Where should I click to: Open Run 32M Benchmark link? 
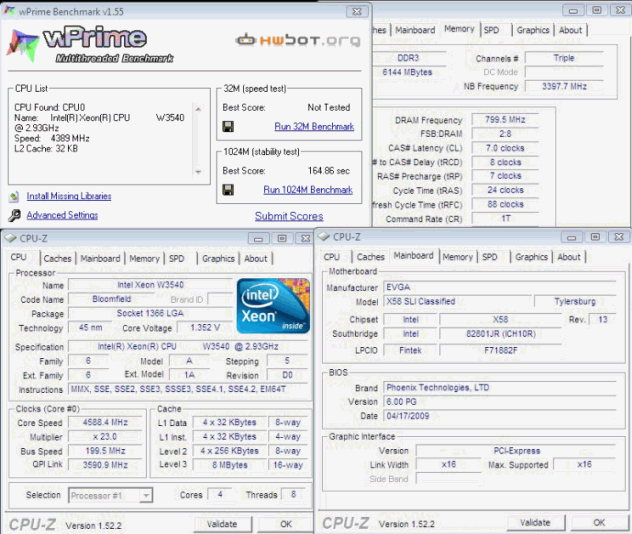point(314,127)
